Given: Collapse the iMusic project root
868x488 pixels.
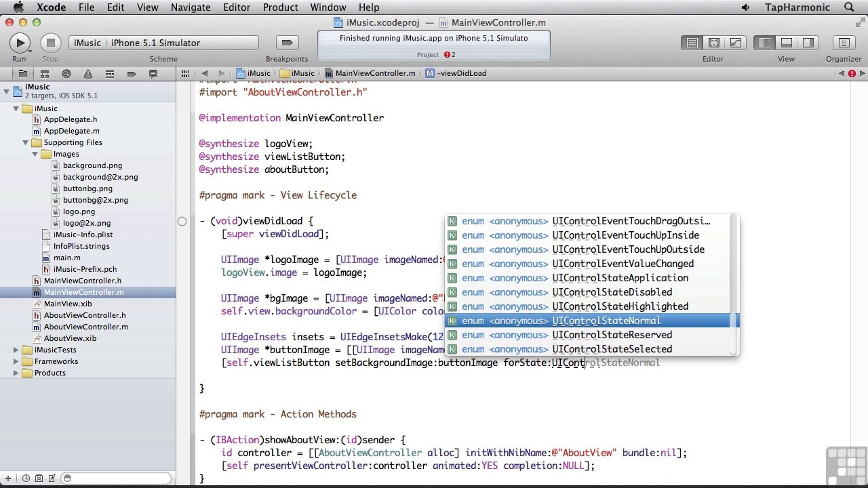Looking at the screenshot, I should point(7,91).
